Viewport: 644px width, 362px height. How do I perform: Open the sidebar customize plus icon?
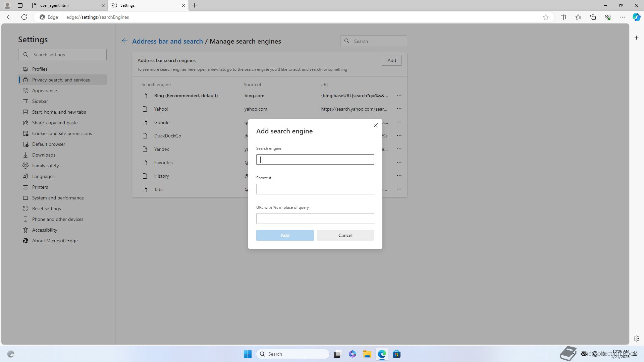coord(636,38)
